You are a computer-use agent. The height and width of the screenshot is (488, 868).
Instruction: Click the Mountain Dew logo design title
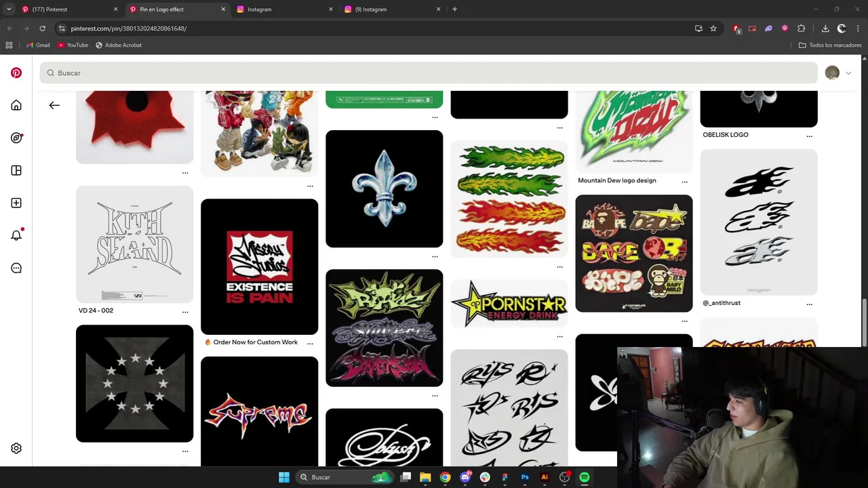tap(617, 180)
